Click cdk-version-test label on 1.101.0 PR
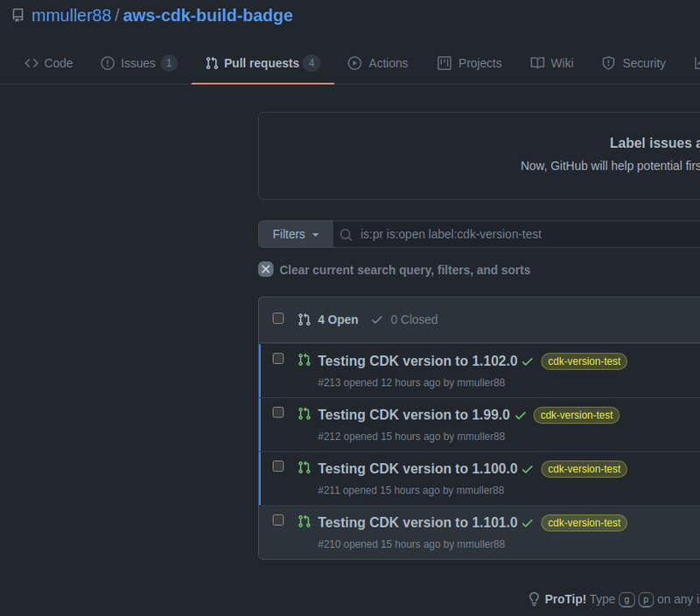Screen dimensions: 700x616 click(x=584, y=523)
